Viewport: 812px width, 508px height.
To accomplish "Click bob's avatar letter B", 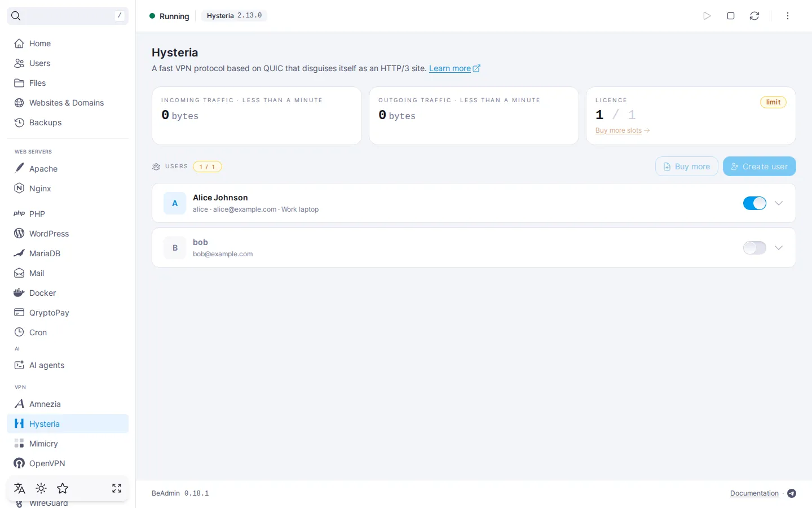I will (x=175, y=248).
